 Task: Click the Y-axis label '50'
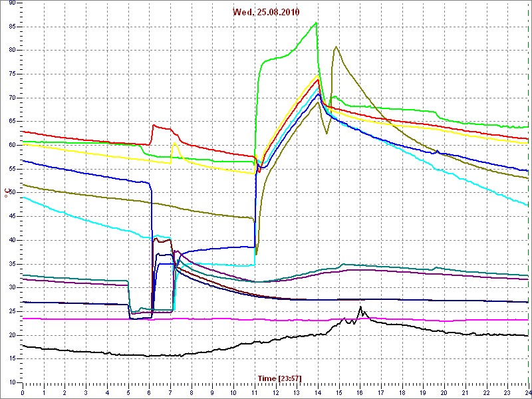point(12,193)
